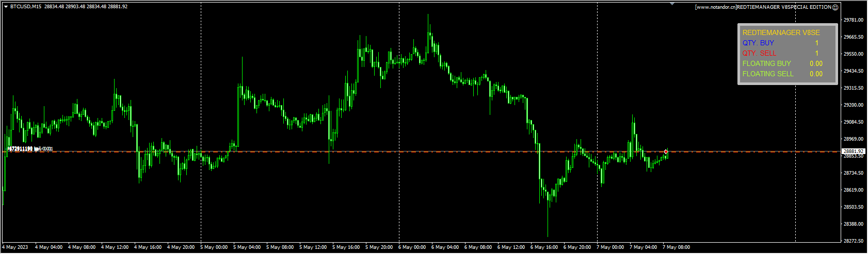
Task: Click the QTY. SELL label
Action: coord(759,53)
